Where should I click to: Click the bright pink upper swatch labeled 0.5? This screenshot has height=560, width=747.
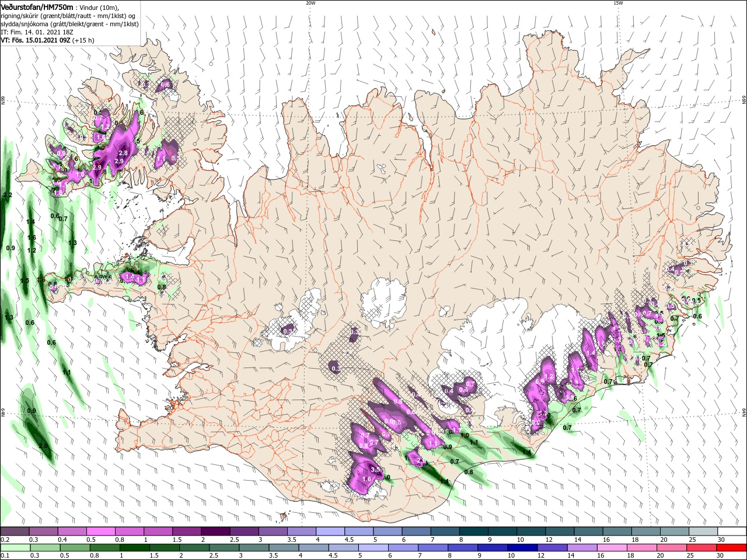(100, 531)
